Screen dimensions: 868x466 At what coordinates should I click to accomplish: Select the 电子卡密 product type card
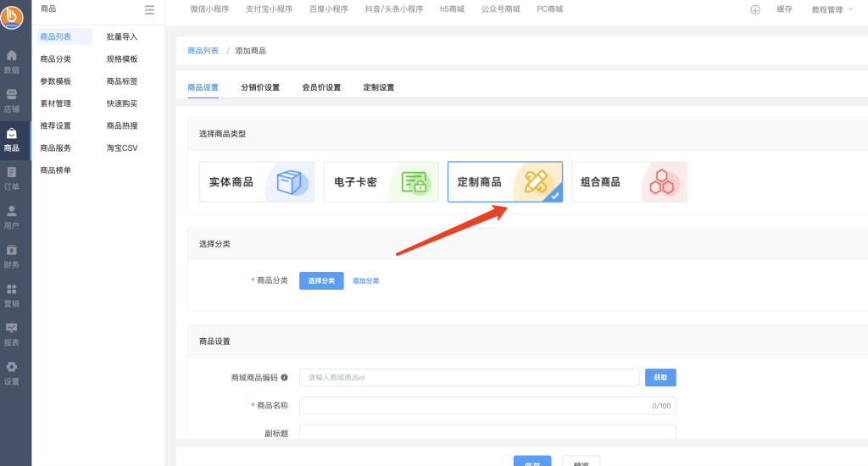coord(381,182)
